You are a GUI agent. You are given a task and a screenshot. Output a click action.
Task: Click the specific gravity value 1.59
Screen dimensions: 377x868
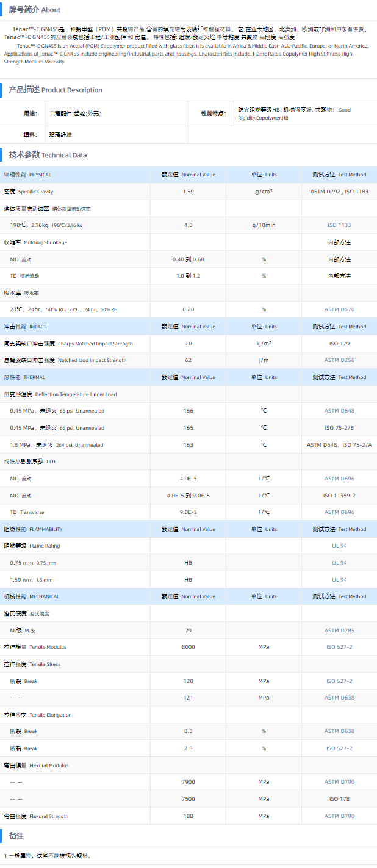tap(188, 192)
